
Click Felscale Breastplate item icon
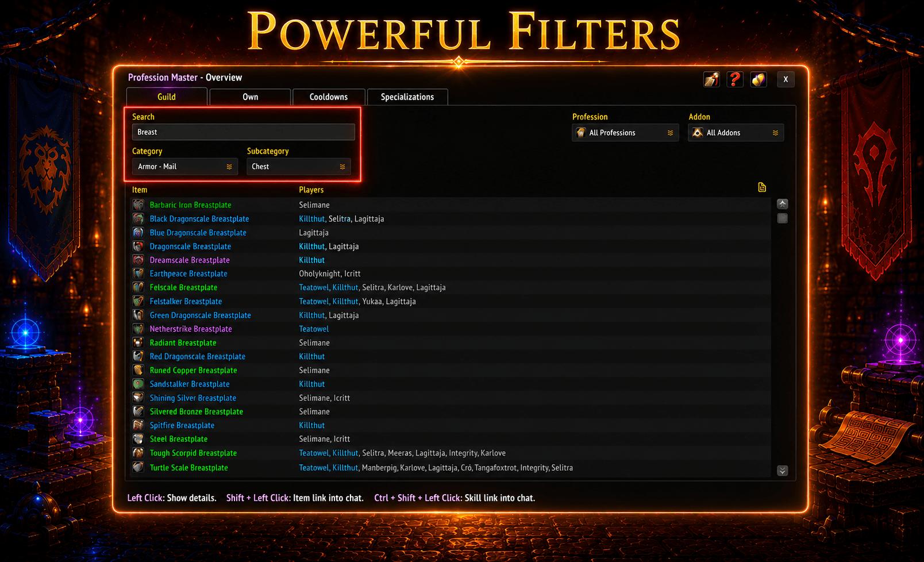tap(138, 287)
